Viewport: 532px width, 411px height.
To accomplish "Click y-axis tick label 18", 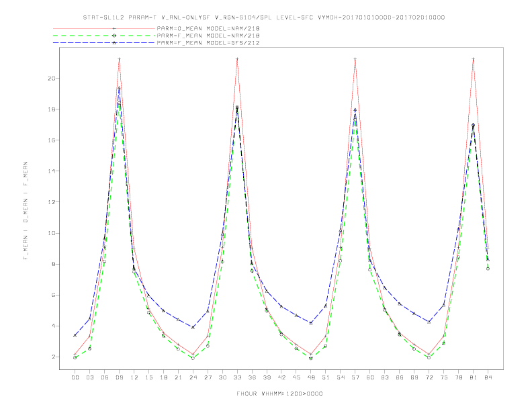I will tap(52, 109).
